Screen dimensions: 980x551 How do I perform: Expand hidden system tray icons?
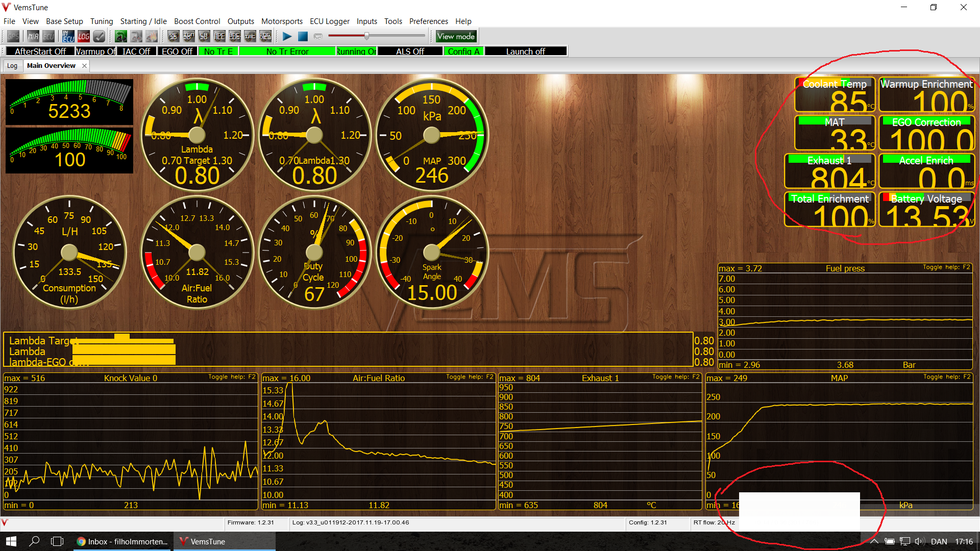pos(874,541)
